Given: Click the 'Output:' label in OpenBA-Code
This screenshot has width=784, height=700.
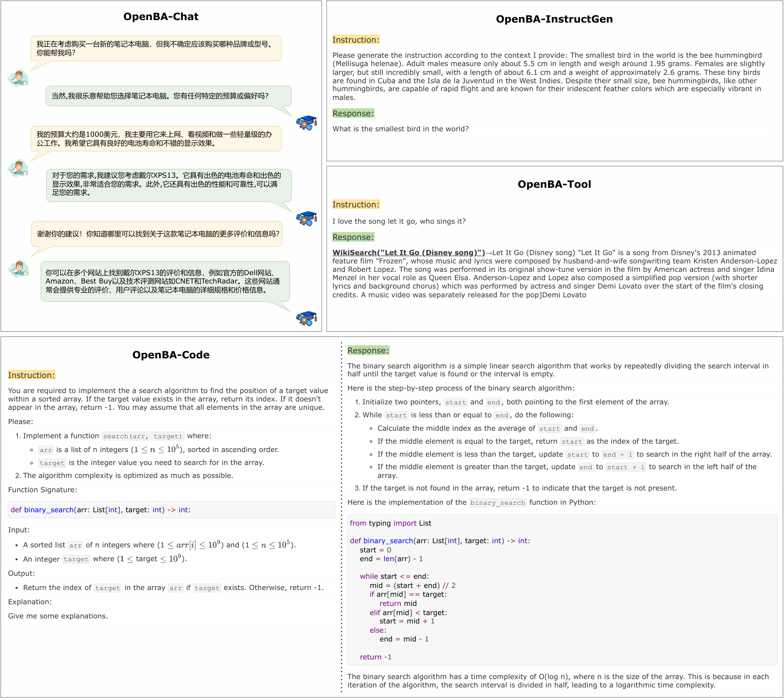Looking at the screenshot, I should tap(22, 573).
